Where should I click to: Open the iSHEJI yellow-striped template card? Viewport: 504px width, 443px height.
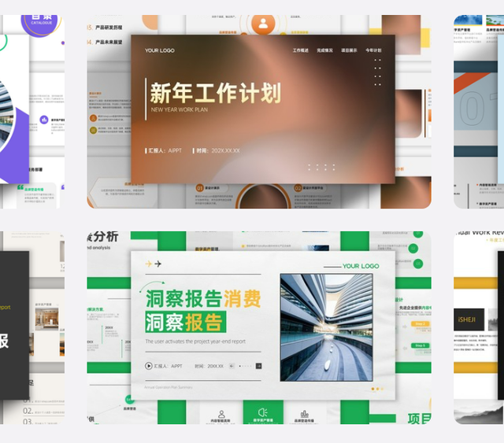coord(479,327)
